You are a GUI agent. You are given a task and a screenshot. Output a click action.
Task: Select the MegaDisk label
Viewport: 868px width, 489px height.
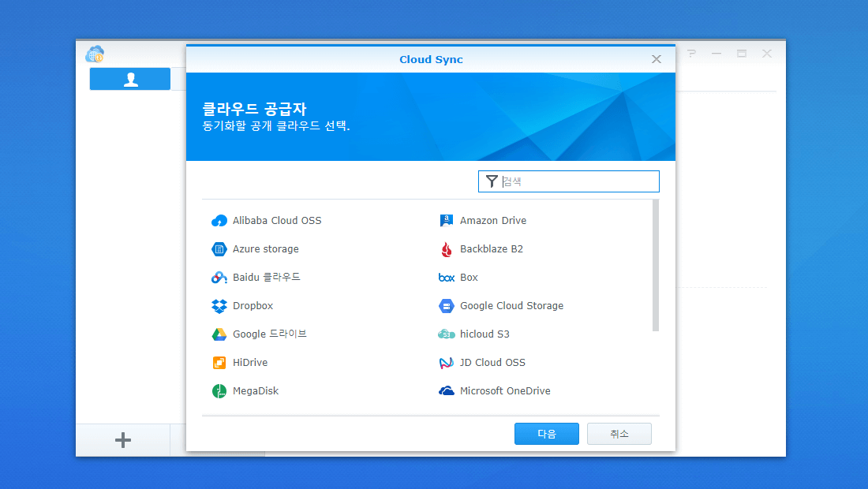pos(256,391)
